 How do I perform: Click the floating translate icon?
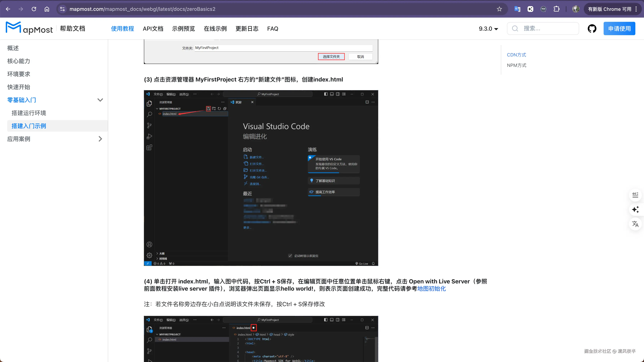[x=635, y=224]
